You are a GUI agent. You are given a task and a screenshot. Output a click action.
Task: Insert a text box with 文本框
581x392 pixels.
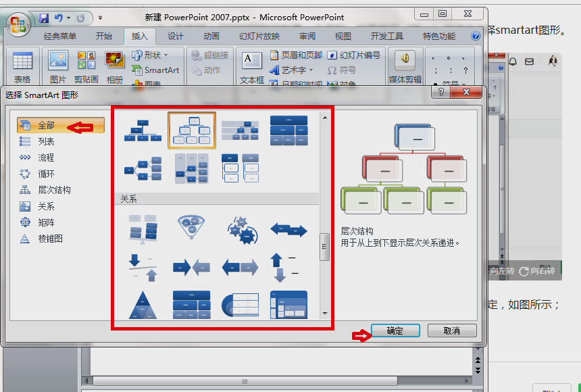[252, 67]
